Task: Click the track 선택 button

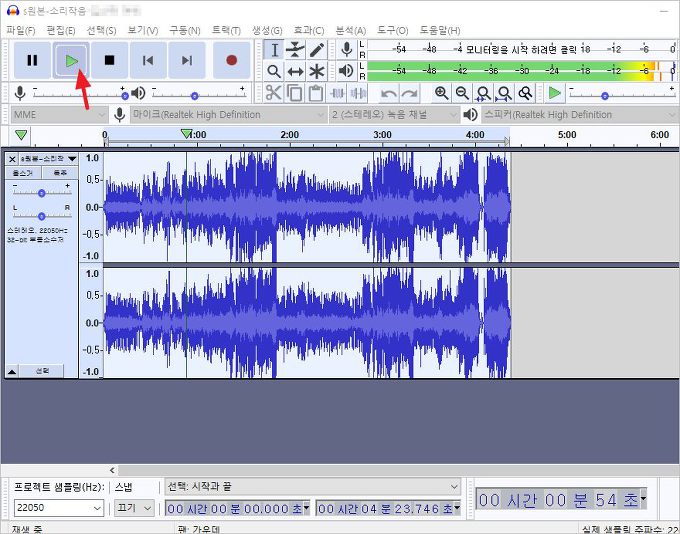Action: click(x=42, y=371)
